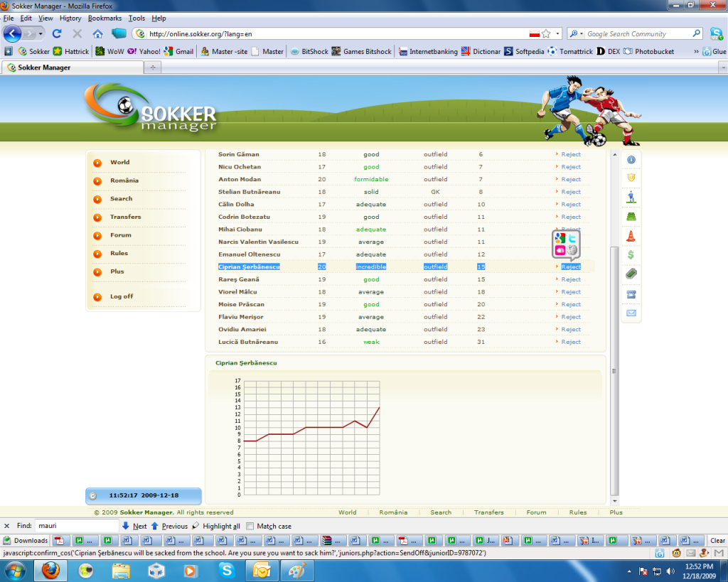Viewport: 728px width, 582px height.
Task: Open the back/forward history dropdown arrow
Action: click(41, 33)
